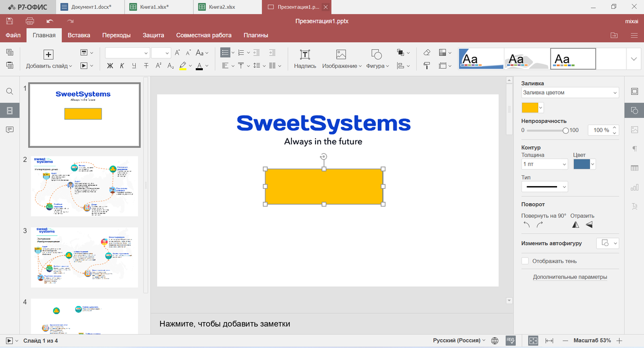The image size is (644, 348).
Task: Open the comments panel in left sidebar
Action: point(9,130)
